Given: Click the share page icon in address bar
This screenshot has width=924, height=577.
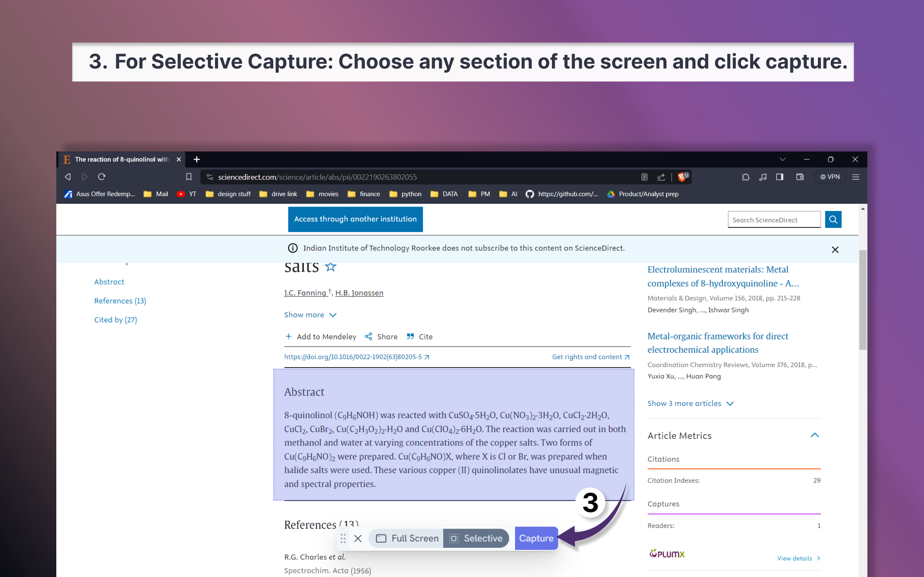Looking at the screenshot, I should 661,177.
